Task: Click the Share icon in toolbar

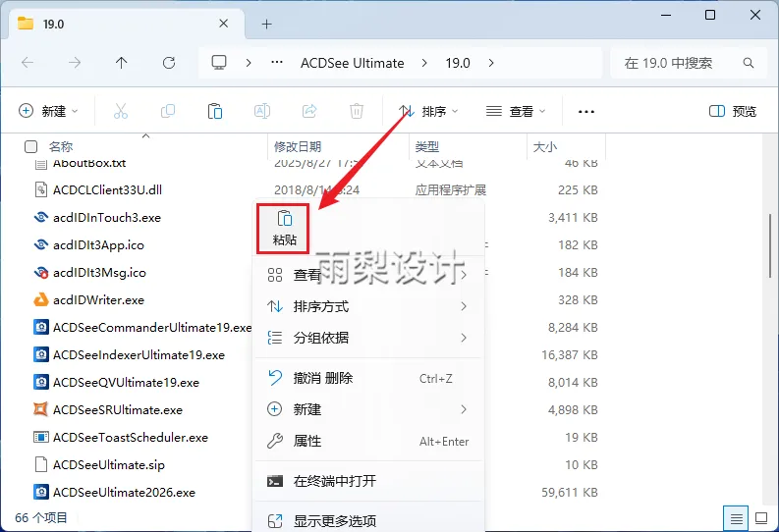Action: (309, 111)
